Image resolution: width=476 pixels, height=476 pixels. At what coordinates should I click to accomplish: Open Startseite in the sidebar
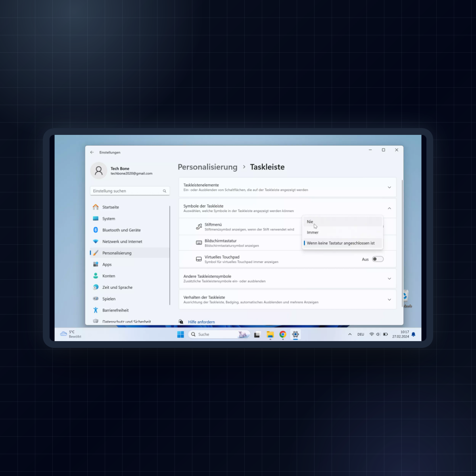(130, 207)
